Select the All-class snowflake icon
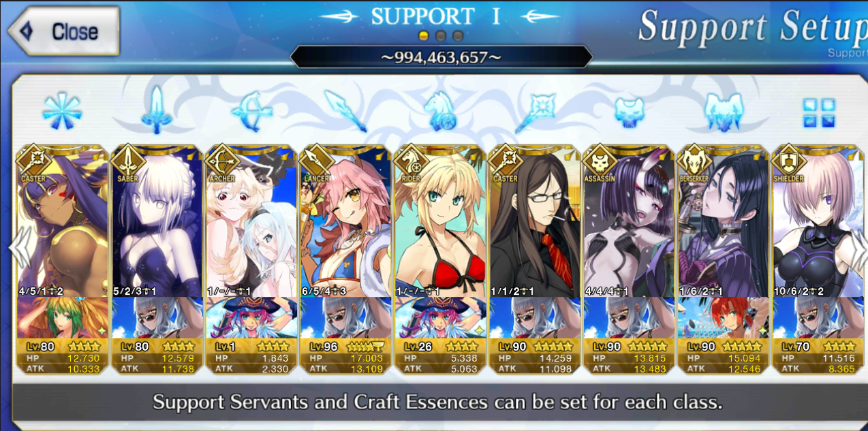 pos(62,111)
